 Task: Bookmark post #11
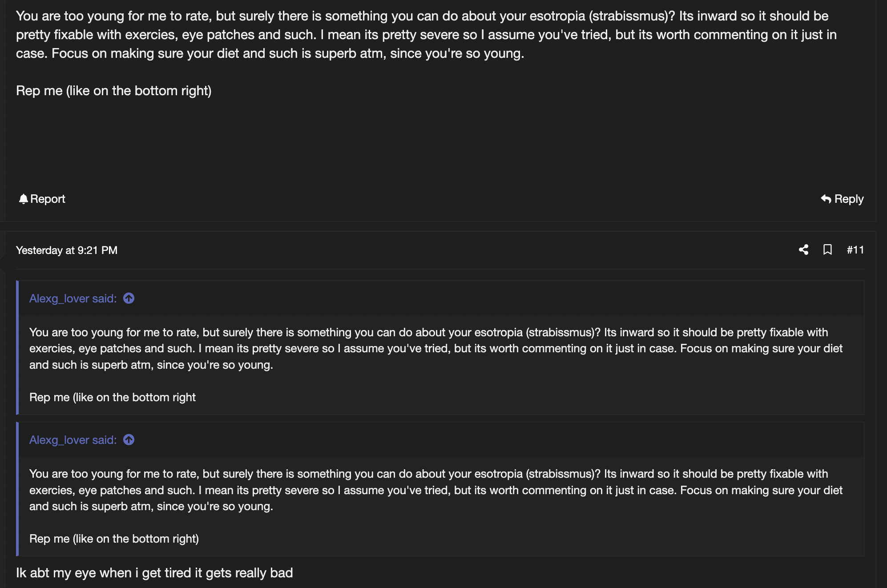[x=827, y=250]
